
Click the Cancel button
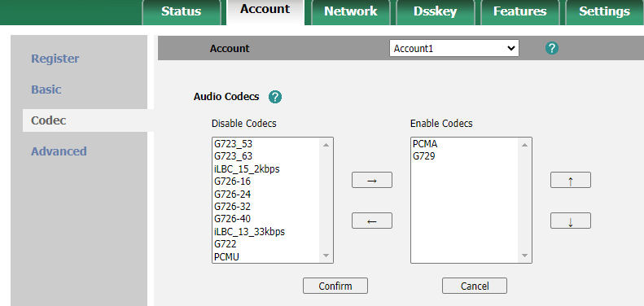point(475,286)
